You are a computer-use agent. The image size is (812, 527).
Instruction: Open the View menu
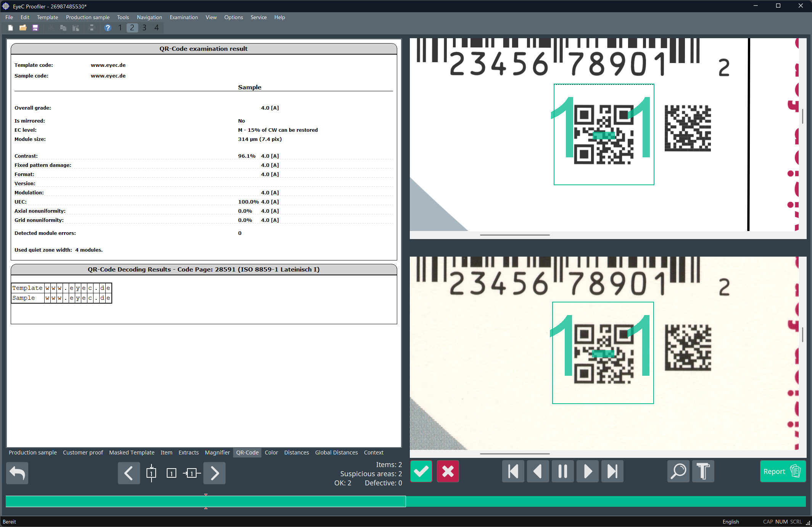211,17
